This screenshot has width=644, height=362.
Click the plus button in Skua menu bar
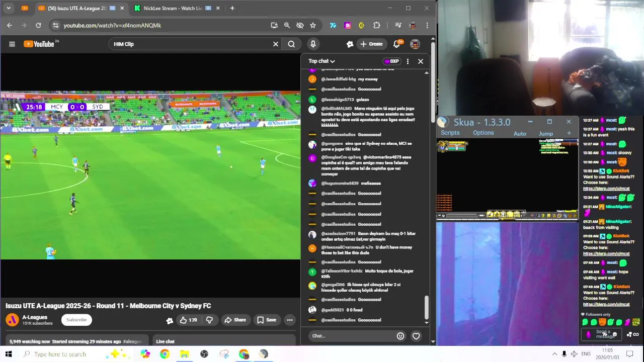[x=569, y=133]
